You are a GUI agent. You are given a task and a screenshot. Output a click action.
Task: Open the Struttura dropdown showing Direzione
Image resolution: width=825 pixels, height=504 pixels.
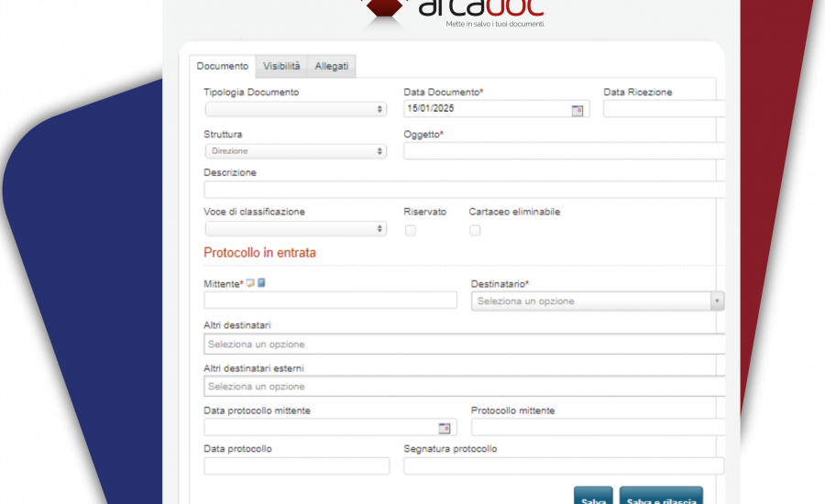296,151
